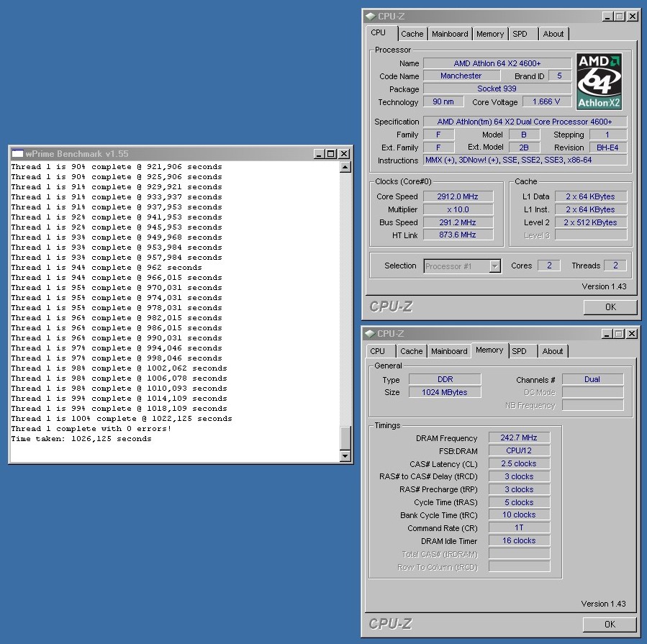
Task: Show About tab in top CPU-Z window
Action: tap(553, 34)
